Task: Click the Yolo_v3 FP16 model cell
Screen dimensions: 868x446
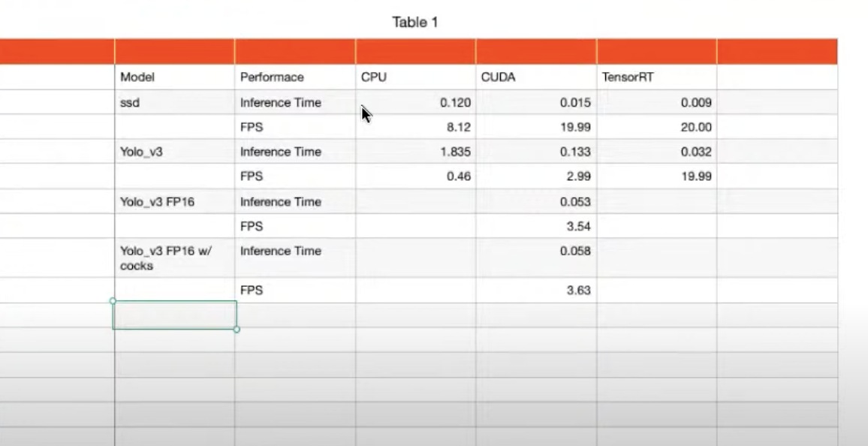Action: tap(174, 202)
